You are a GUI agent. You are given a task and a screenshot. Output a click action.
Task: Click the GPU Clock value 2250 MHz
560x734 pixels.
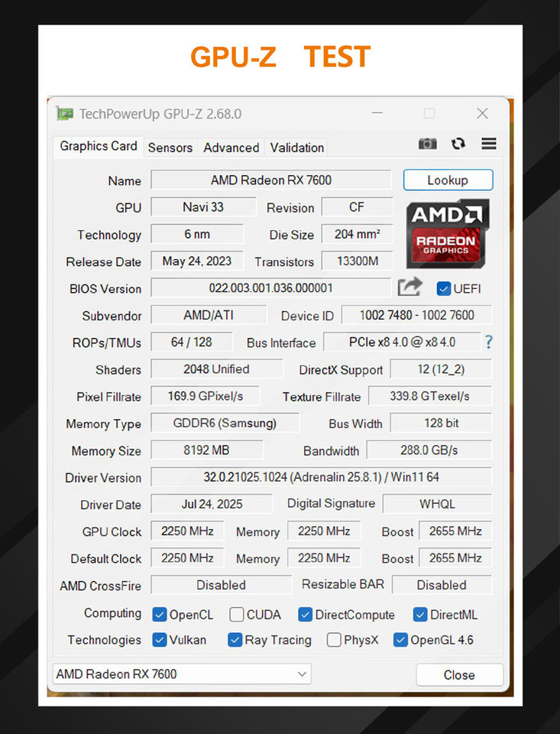[187, 531]
